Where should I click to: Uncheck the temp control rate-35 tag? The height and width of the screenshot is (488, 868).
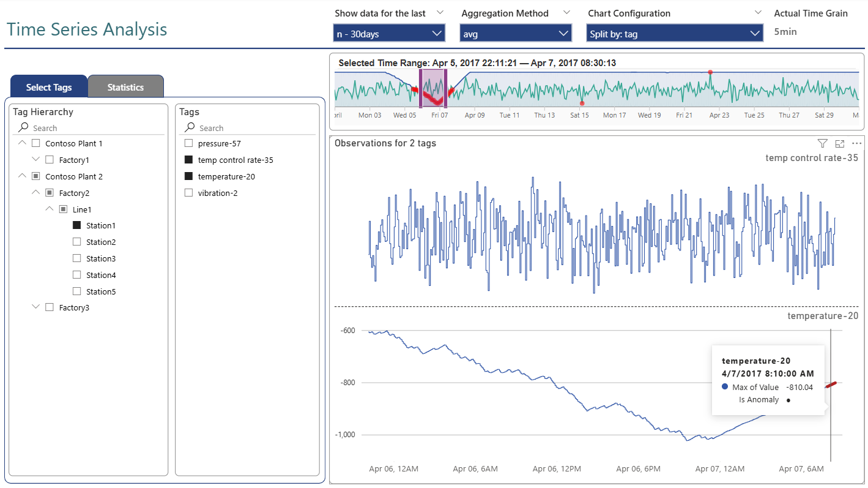[x=188, y=160]
